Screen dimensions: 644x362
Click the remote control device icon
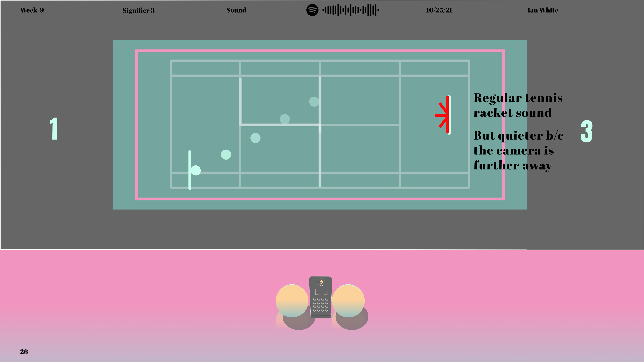(320, 297)
